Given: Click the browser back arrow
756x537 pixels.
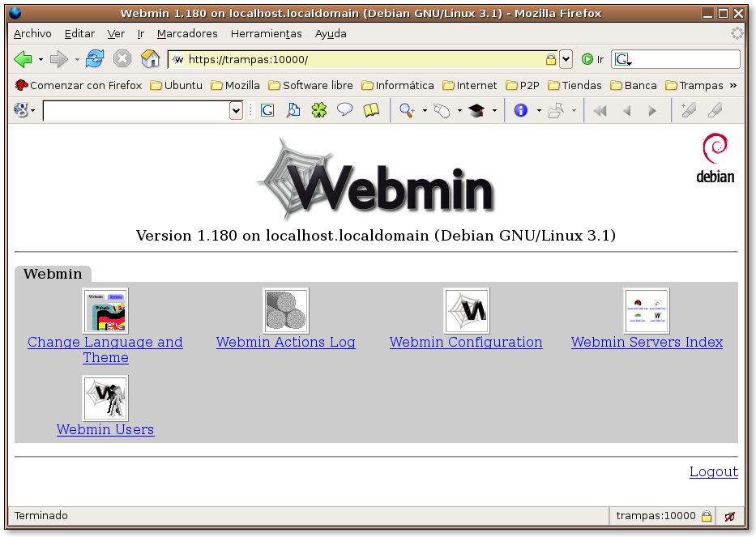Looking at the screenshot, I should pyautogui.click(x=23, y=59).
